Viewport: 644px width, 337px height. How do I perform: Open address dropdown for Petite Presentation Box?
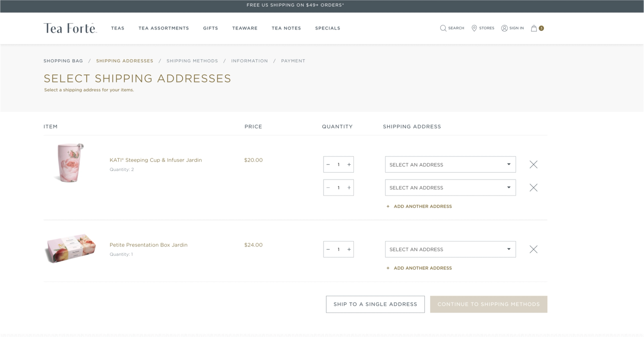tap(450, 249)
